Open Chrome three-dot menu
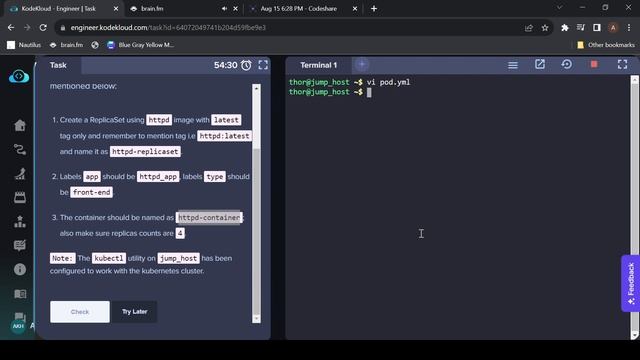 tap(629, 28)
